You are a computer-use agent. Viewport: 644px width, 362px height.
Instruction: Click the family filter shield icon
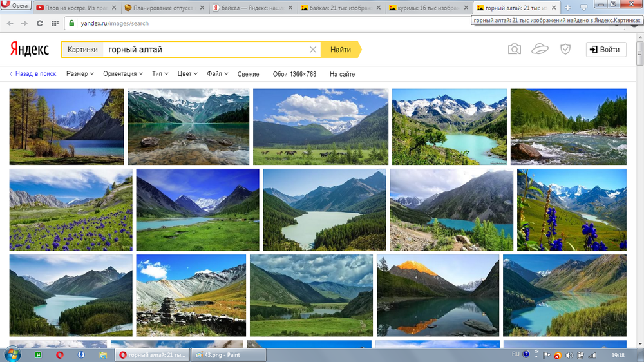pyautogui.click(x=565, y=50)
